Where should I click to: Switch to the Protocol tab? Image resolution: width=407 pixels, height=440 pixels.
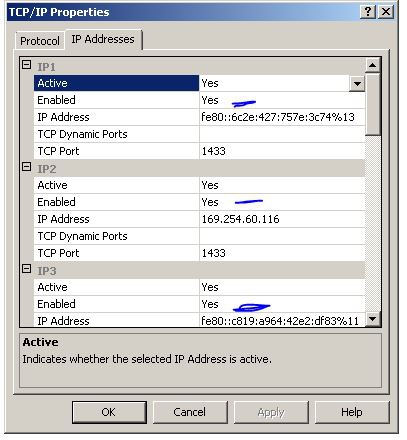tap(40, 41)
